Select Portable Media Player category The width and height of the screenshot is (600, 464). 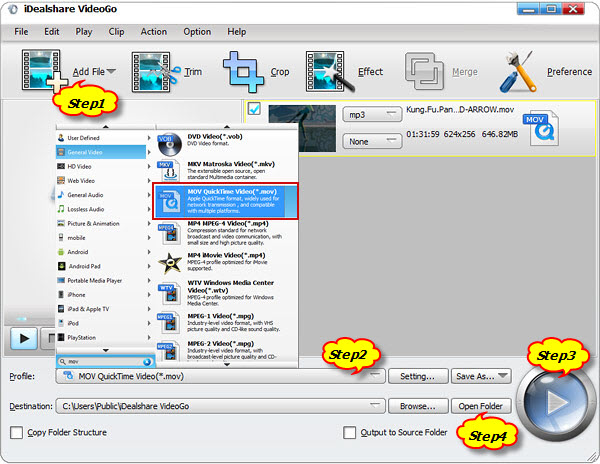click(x=101, y=280)
